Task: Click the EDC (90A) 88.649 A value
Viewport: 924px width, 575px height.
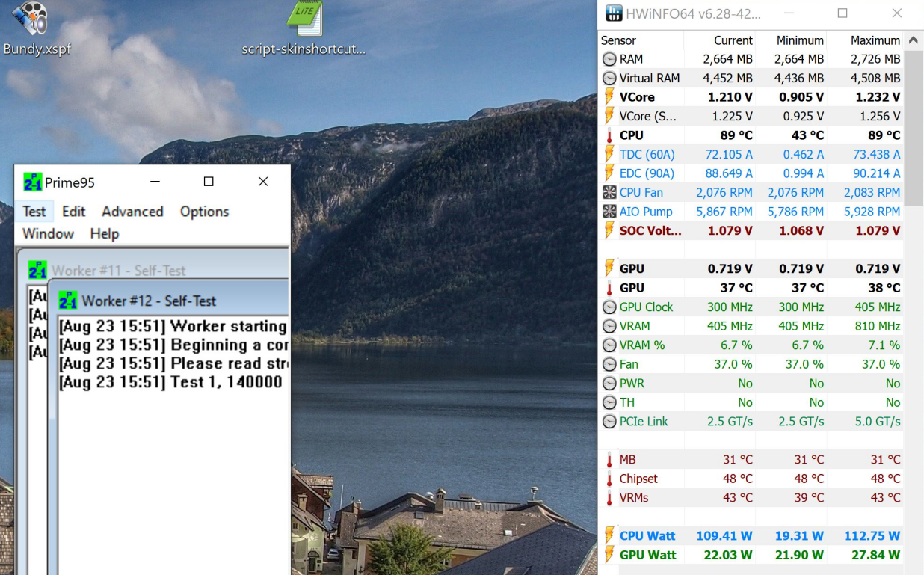Action: pos(729,173)
